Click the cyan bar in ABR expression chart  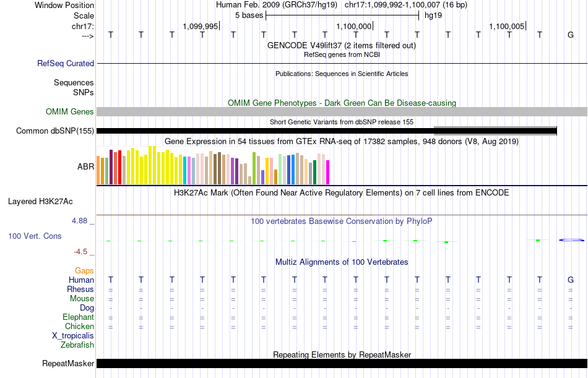tap(185, 171)
